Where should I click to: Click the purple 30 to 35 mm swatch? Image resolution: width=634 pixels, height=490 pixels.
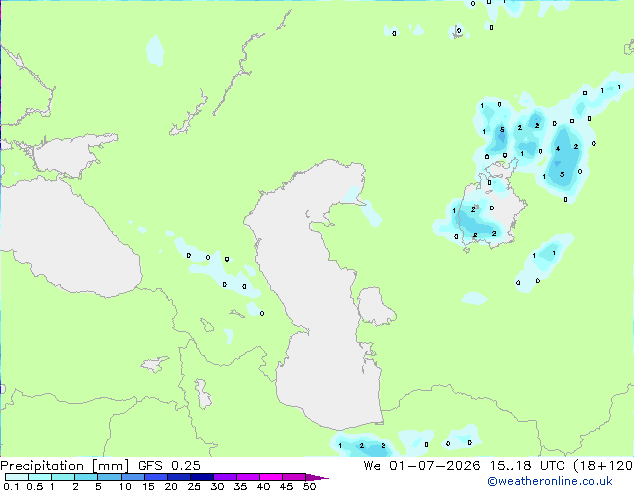click(224, 477)
